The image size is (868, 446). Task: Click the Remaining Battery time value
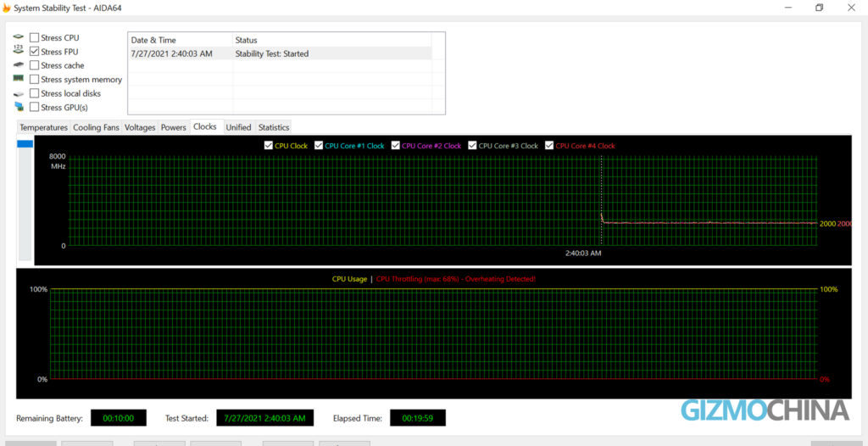[119, 418]
